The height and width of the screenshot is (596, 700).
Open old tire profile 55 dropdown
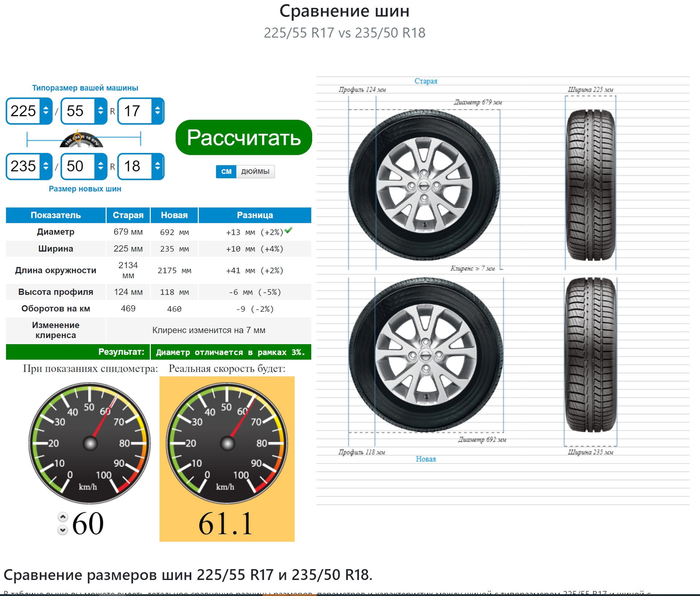(x=101, y=111)
